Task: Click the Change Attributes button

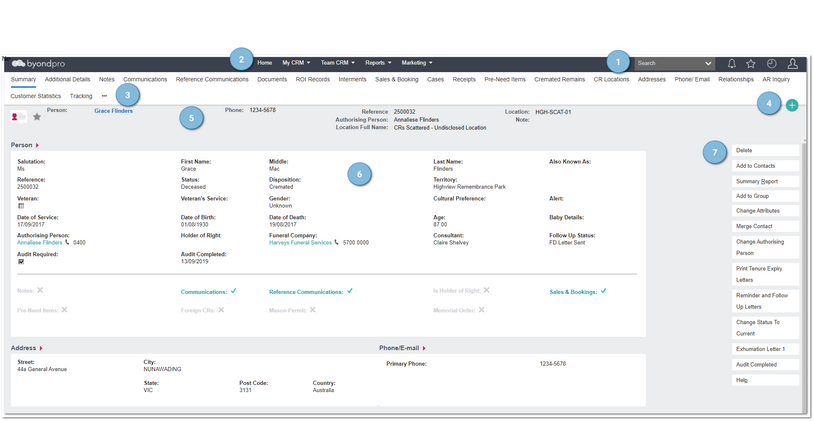Action: 765,211
